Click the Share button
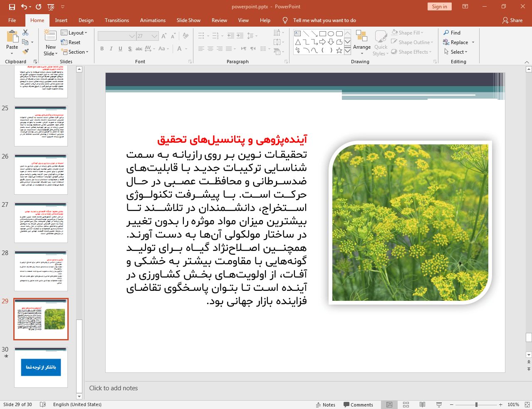Viewport: 532px width, 409px height. pyautogui.click(x=512, y=20)
